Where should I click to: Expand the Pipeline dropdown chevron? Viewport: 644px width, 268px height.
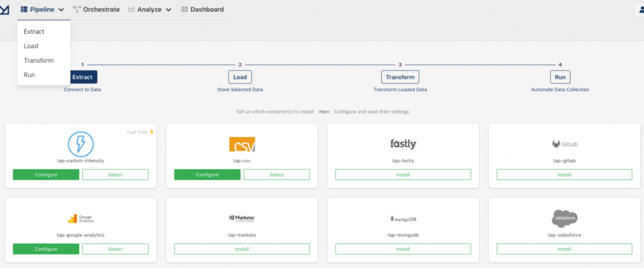tap(61, 10)
